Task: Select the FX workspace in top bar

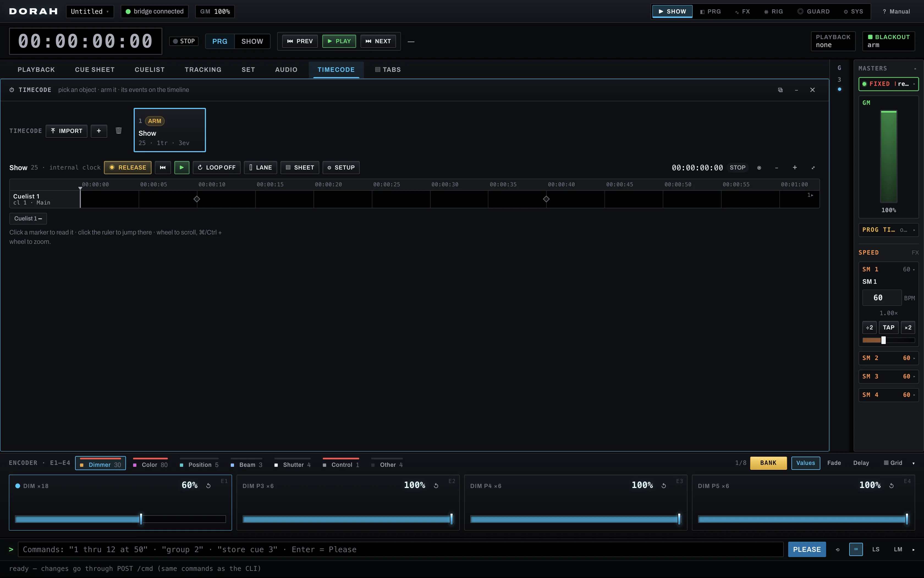Action: [742, 12]
